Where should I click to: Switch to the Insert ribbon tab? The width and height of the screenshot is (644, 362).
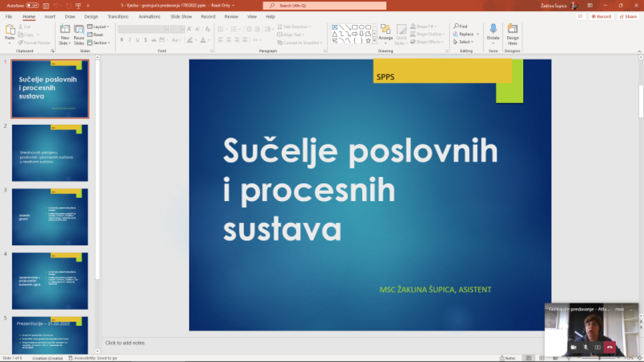(49, 16)
